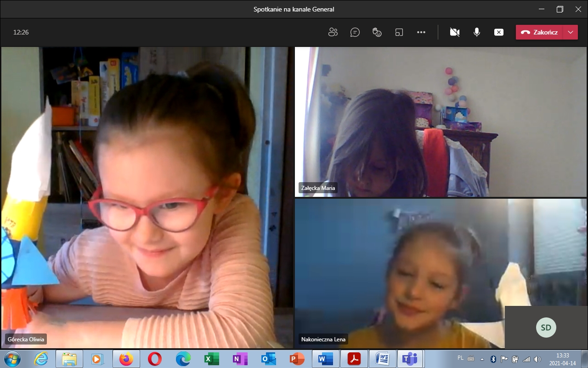588x368 pixels.
Task: Open Adobe Acrobat Reader from taskbar
Action: tap(354, 359)
